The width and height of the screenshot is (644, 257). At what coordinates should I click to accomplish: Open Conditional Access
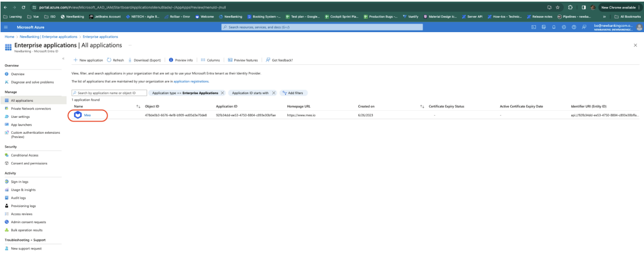22,155
